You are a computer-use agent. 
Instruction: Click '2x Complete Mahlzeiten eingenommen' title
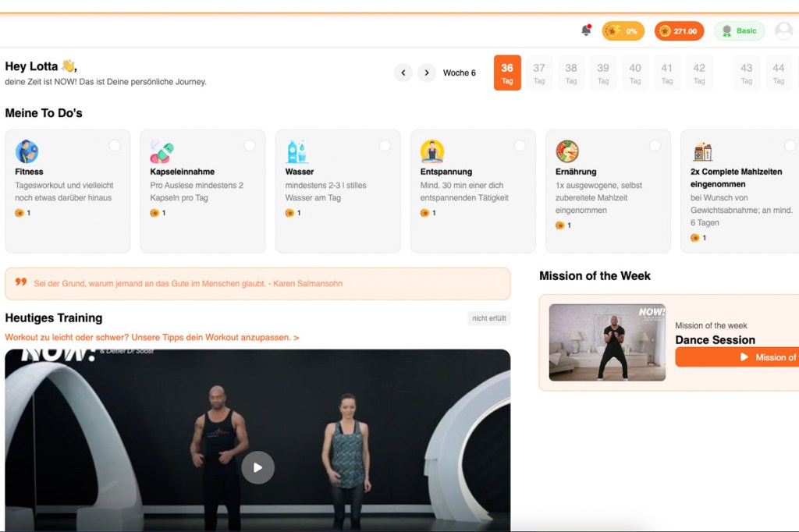pyautogui.click(x=737, y=178)
